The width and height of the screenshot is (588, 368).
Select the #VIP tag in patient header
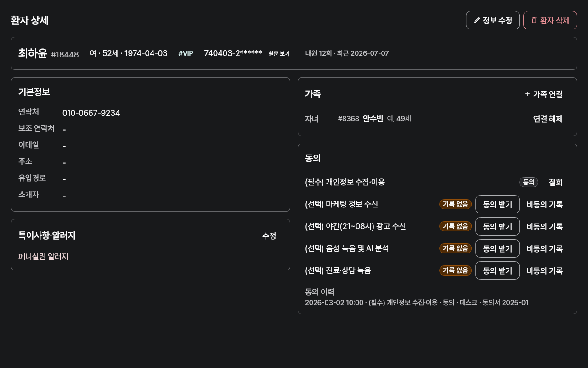186,53
